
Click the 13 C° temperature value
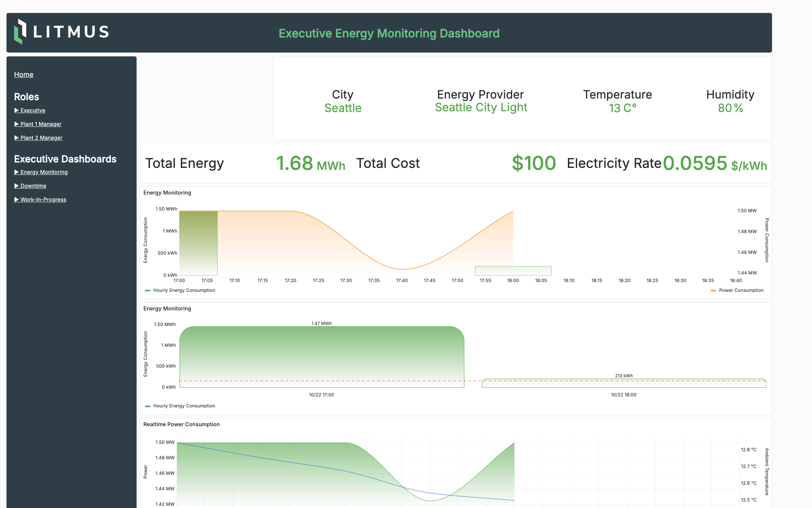click(x=623, y=108)
